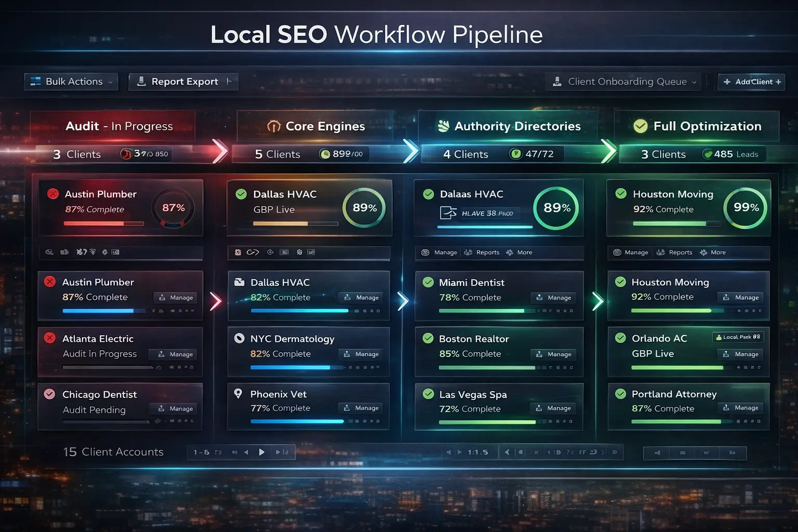798x532 pixels.
Task: Select the Audit - In Progress stage tab
Action: (x=113, y=126)
